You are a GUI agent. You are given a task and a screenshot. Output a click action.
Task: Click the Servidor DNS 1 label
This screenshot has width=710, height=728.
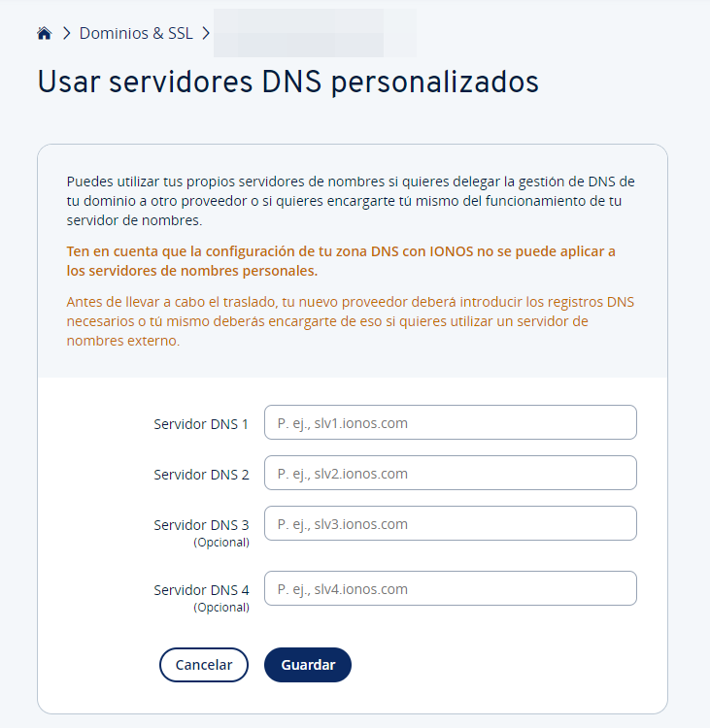[x=201, y=424]
